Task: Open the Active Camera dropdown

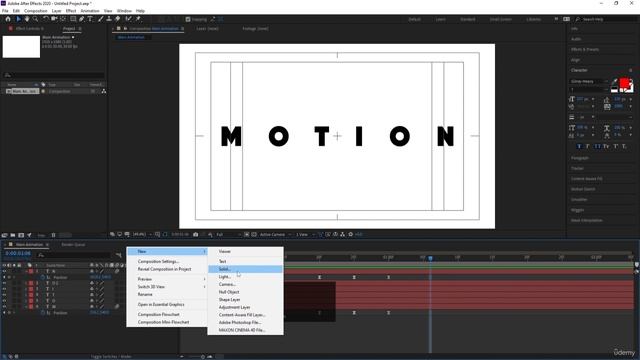Action: tap(275, 234)
